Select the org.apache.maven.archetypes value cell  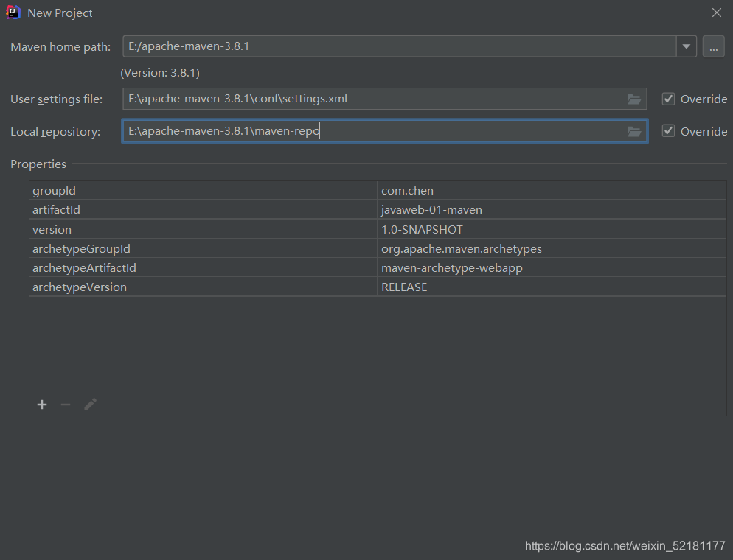coord(552,248)
